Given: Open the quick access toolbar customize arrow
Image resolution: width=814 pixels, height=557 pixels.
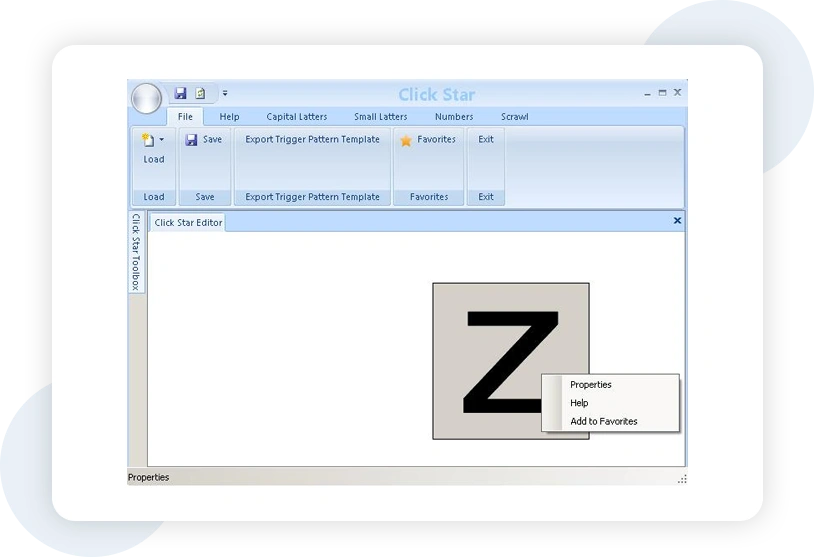Looking at the screenshot, I should [225, 93].
